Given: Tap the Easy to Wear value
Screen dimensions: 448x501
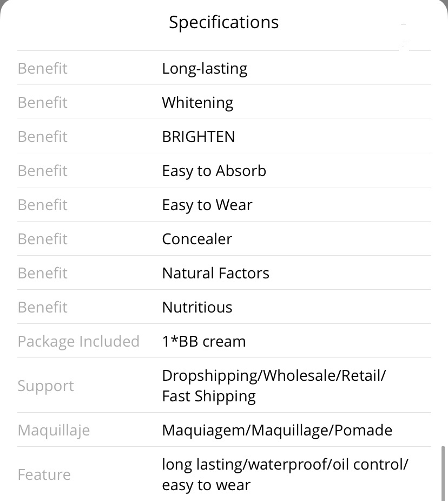Looking at the screenshot, I should coord(207,205).
